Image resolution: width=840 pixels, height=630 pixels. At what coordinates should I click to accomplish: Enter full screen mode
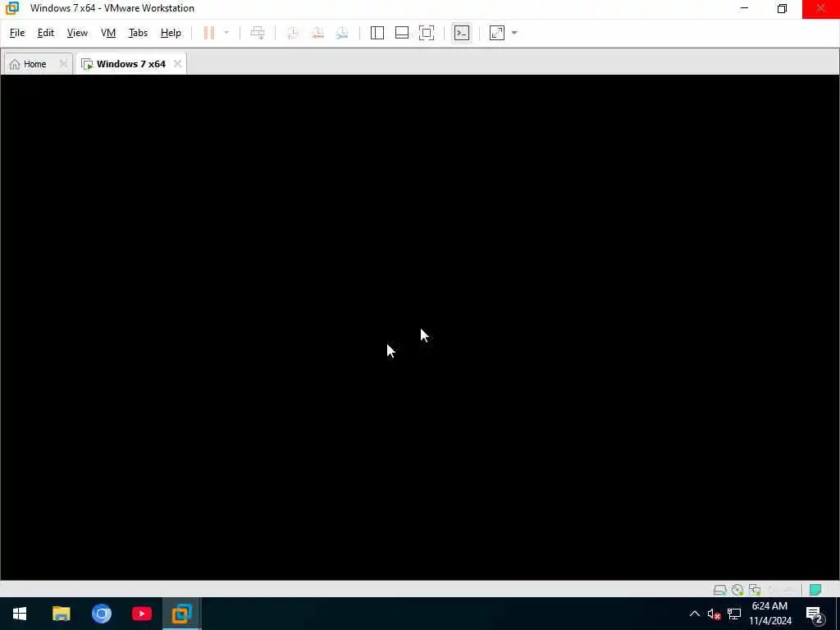point(427,33)
